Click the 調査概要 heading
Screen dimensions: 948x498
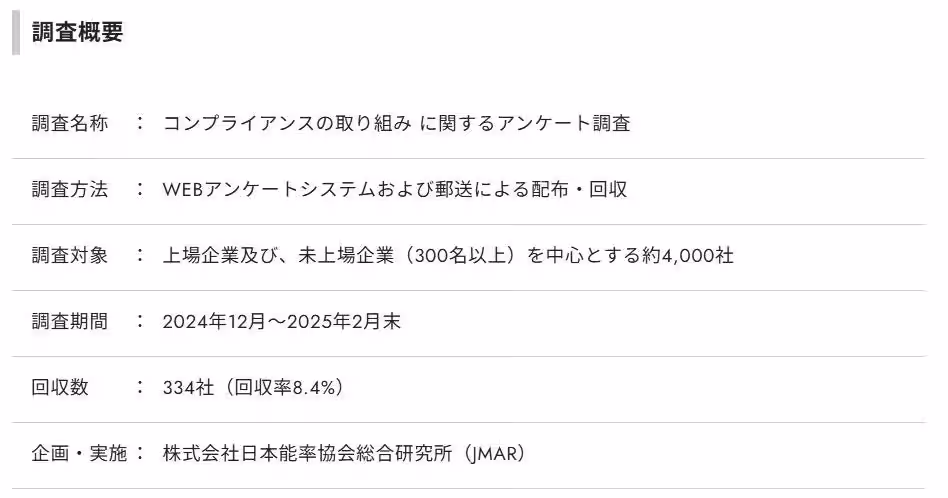[77, 32]
